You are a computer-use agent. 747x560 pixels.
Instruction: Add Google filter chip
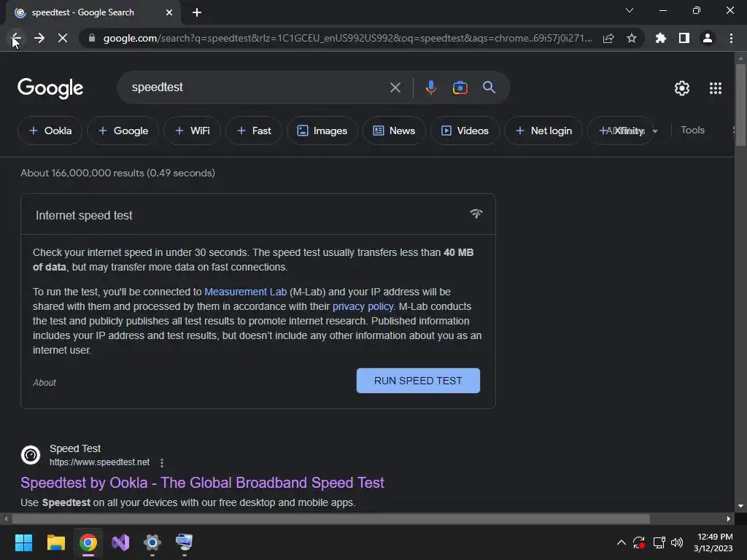tap(123, 131)
